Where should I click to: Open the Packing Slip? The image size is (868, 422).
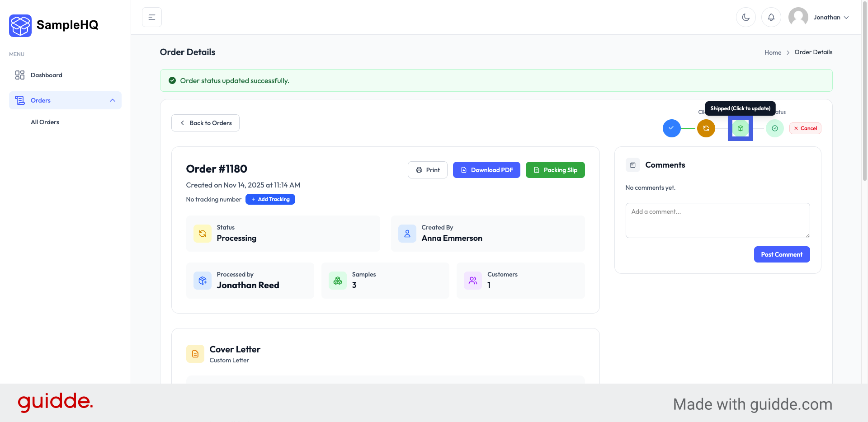[555, 170]
